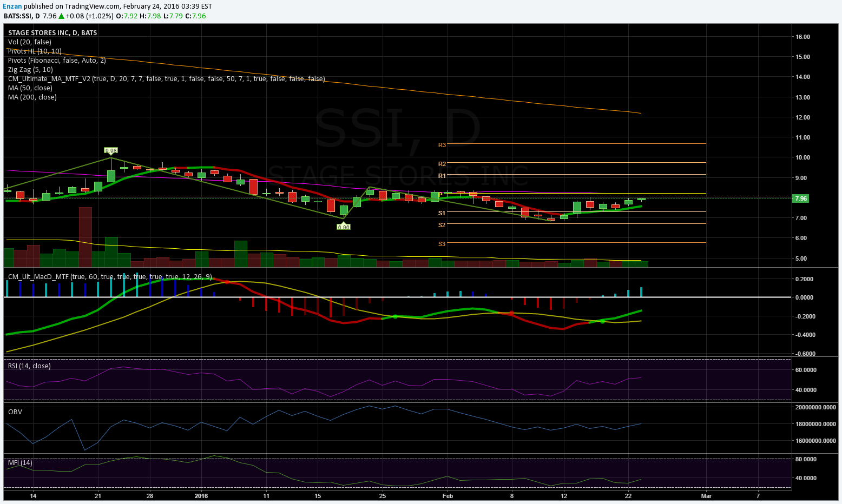Click the 10.00 price axis label
Viewport: 842px width, 504px height.
802,157
